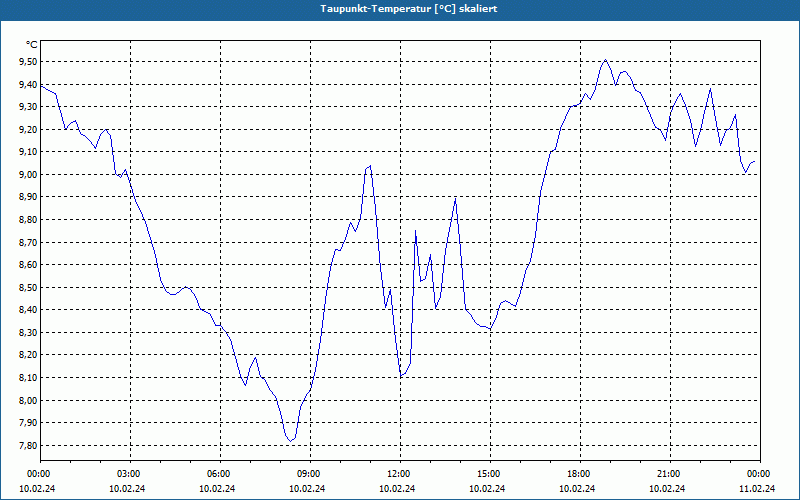Select the "9,50" y-axis value

(29, 62)
